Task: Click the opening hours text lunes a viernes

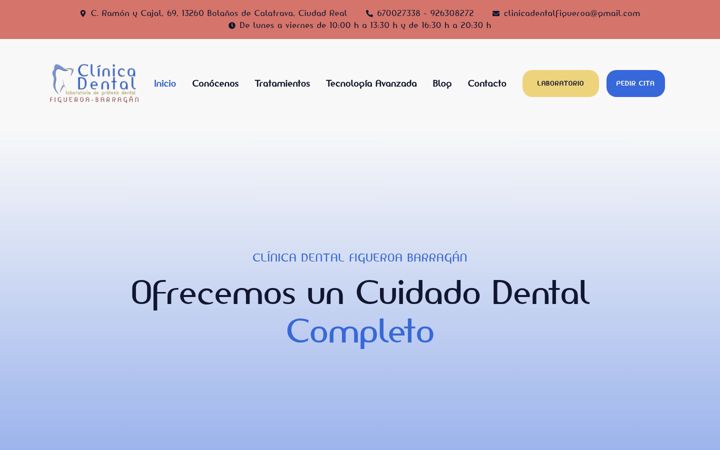Action: click(365, 25)
